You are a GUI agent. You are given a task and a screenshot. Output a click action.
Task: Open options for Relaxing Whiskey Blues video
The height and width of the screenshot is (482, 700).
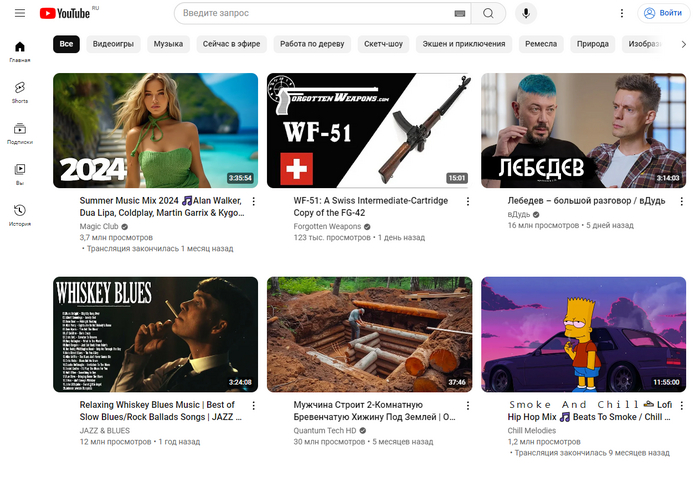254,405
